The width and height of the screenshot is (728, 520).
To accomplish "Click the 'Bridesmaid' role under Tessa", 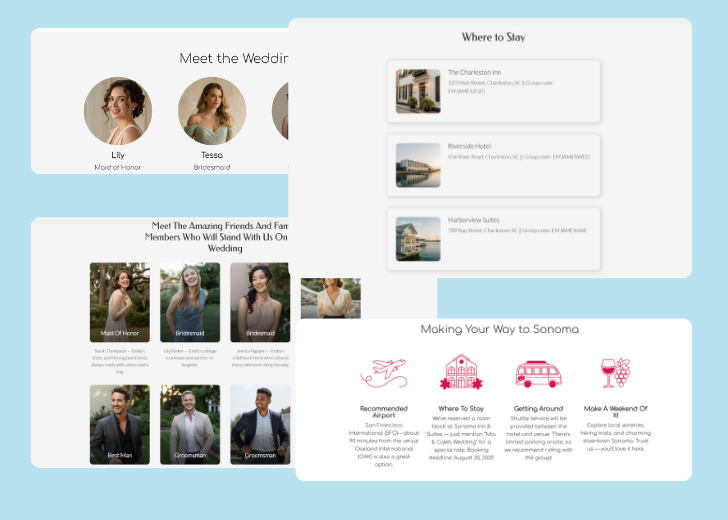I will coord(212,167).
